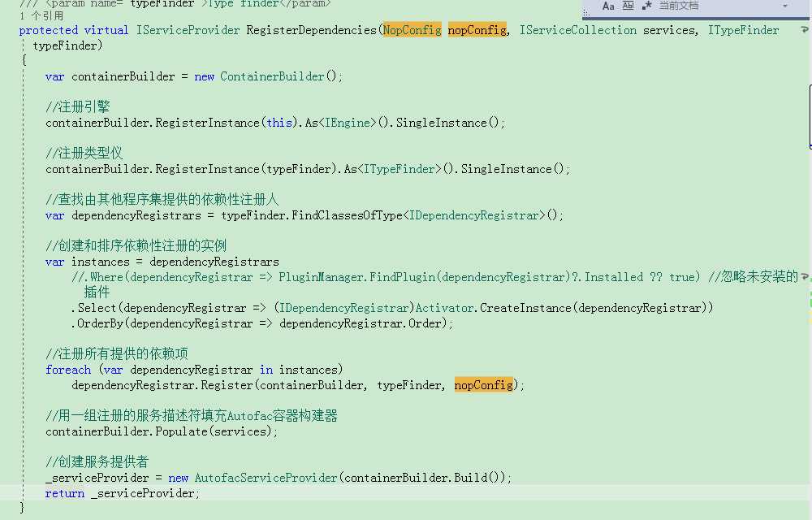Click the return keyword
Viewport: 812px width, 520px height.
tap(64, 493)
